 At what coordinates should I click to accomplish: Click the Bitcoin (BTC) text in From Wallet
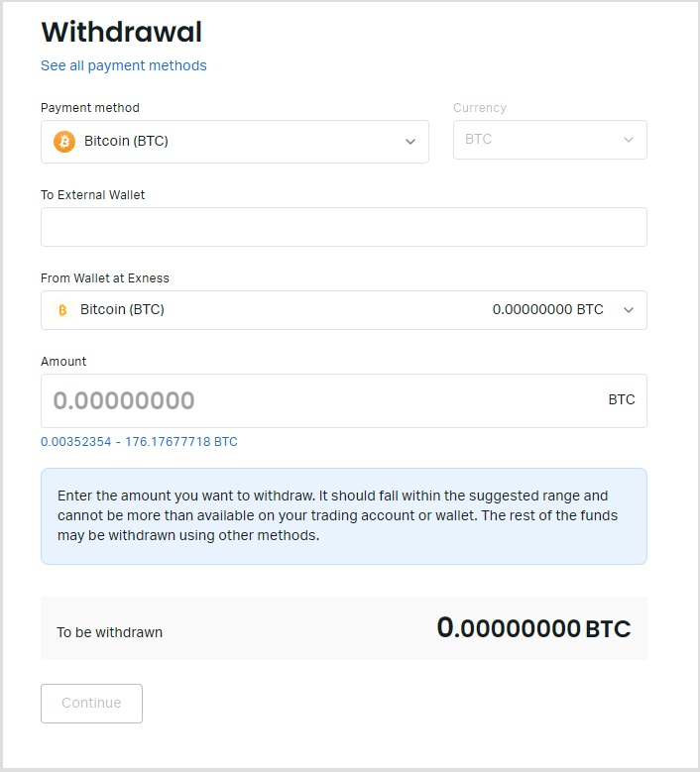(122, 310)
